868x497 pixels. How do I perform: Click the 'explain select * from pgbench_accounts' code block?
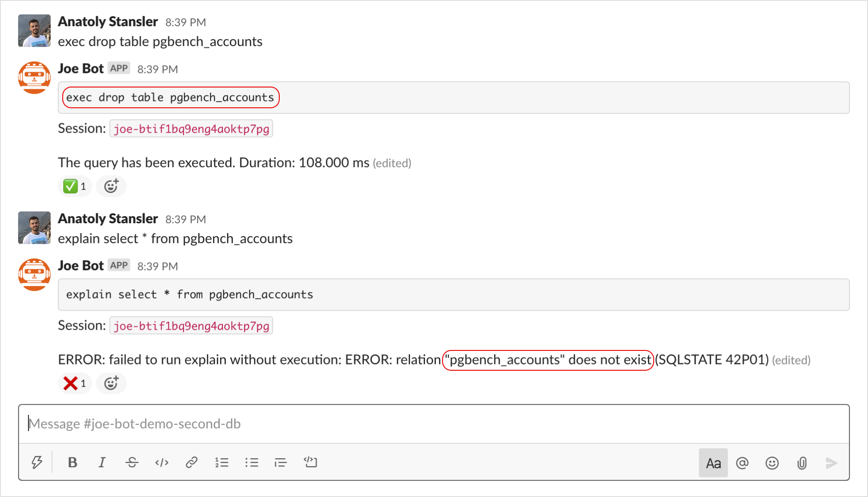pyautogui.click(x=453, y=295)
